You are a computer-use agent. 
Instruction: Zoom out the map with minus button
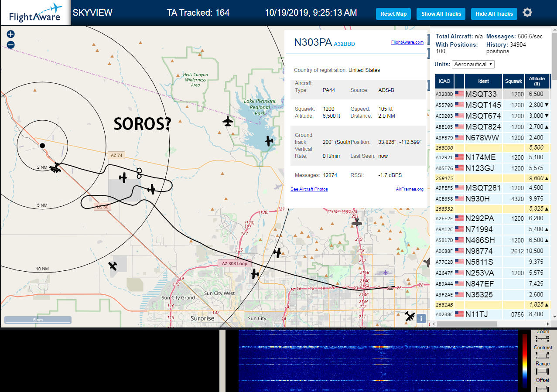11,44
